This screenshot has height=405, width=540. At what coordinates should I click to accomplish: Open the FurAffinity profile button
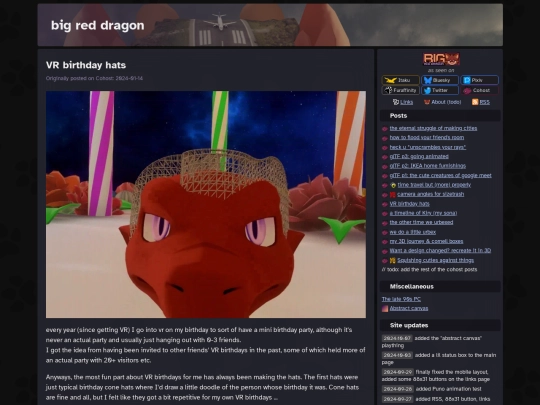pos(401,90)
